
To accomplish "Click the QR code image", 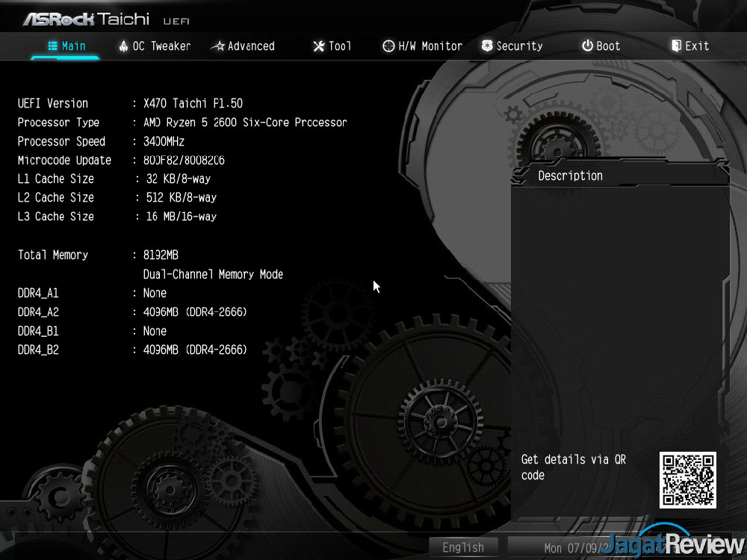I will click(687, 480).
